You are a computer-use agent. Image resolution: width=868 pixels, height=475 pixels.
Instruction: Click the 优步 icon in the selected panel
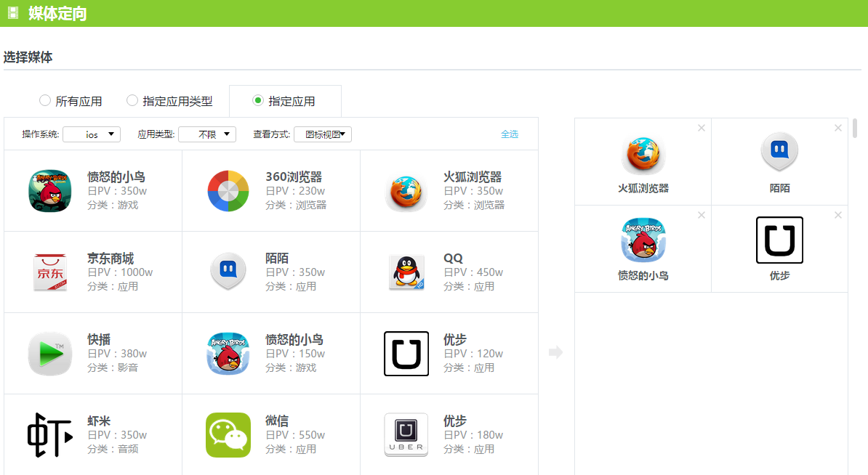point(779,240)
